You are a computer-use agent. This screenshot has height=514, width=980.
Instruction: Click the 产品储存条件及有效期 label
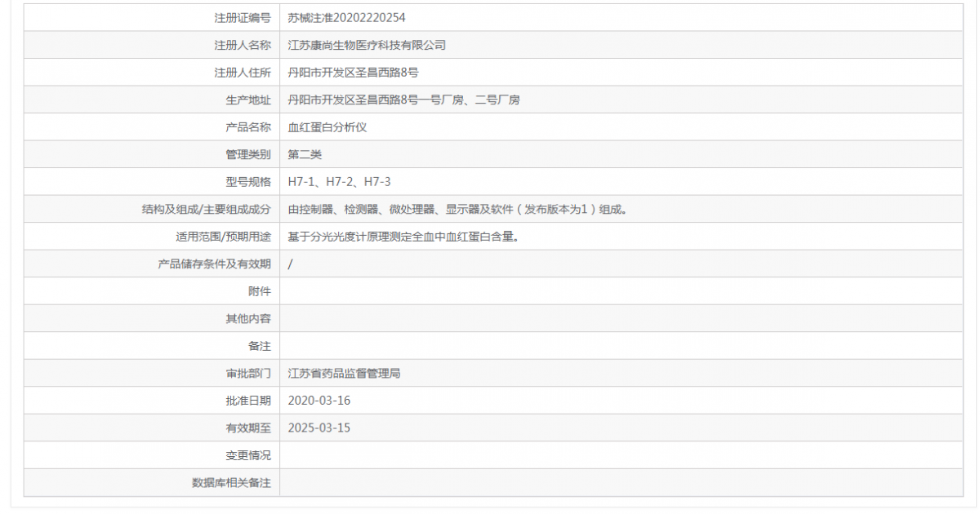[214, 264]
